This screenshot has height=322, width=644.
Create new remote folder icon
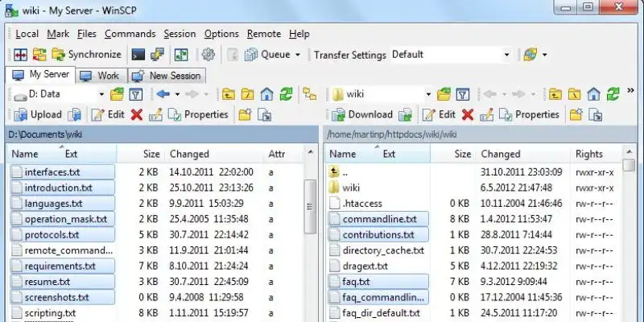pos(576,114)
